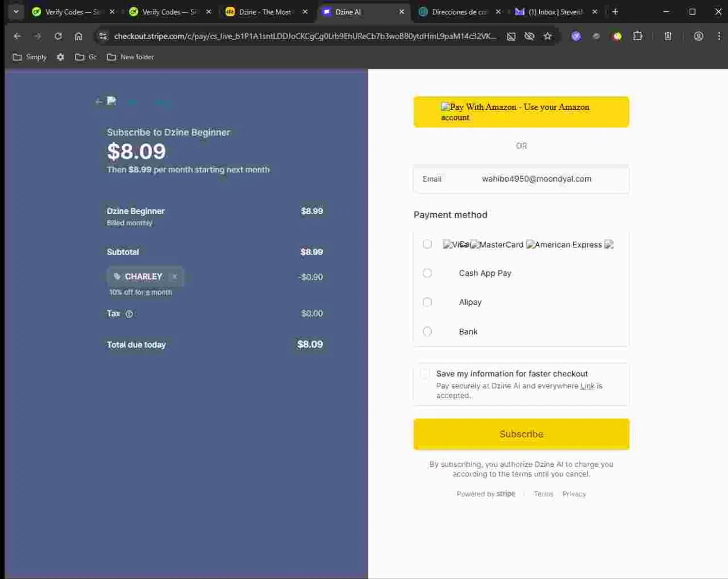The height and width of the screenshot is (579, 728).
Task: Click the checkout URL in address bar
Action: [x=305, y=36]
